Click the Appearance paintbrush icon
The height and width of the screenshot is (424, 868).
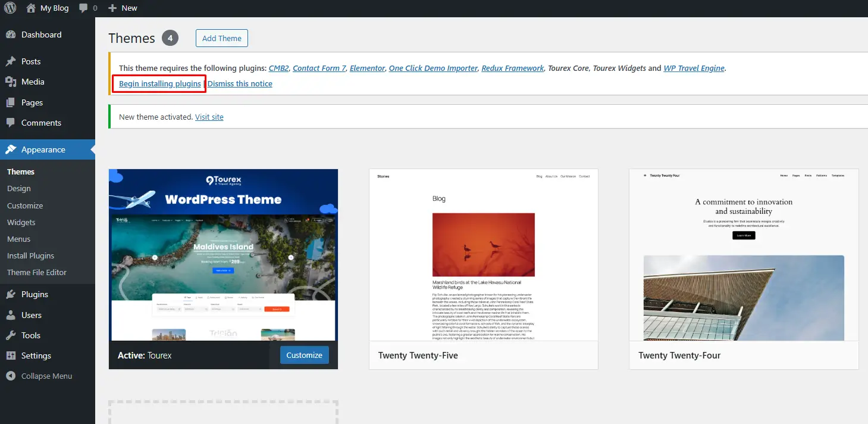11,149
